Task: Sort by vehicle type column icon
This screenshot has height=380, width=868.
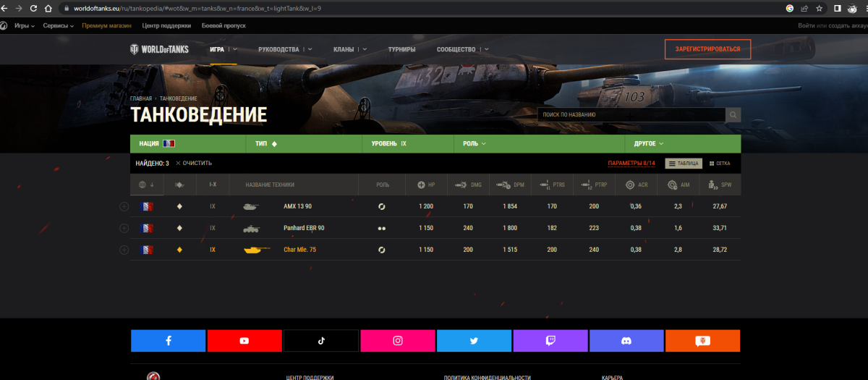Action: [x=179, y=185]
